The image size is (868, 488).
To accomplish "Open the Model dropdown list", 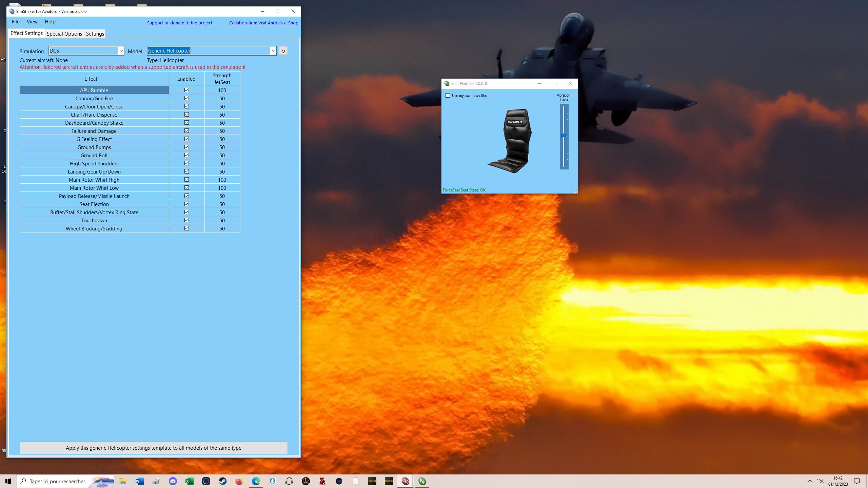I will tap(273, 51).
